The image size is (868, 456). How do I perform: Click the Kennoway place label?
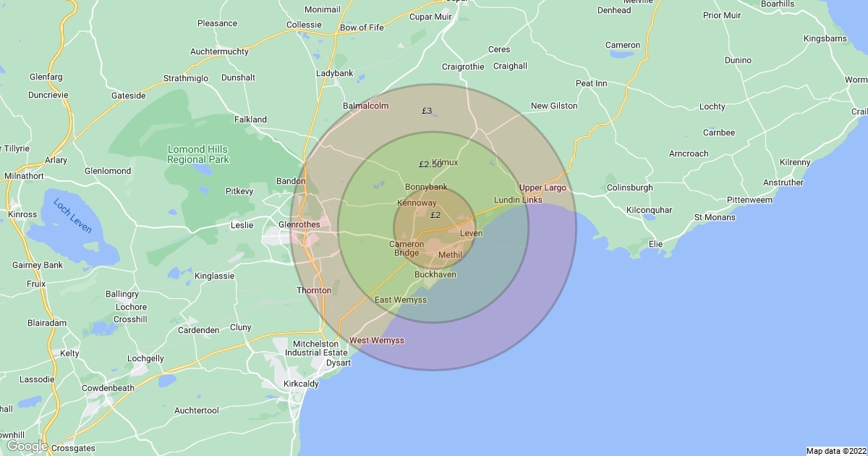point(417,203)
